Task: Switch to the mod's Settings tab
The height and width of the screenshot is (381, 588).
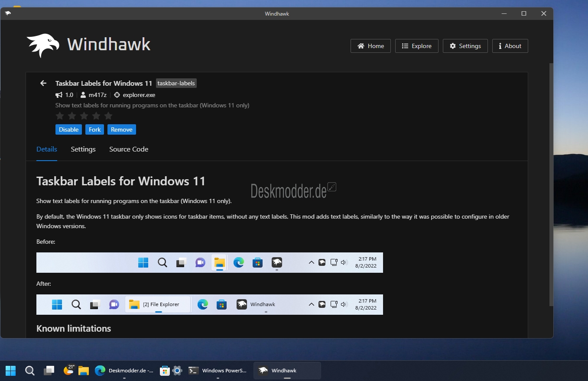Action: coord(83,149)
